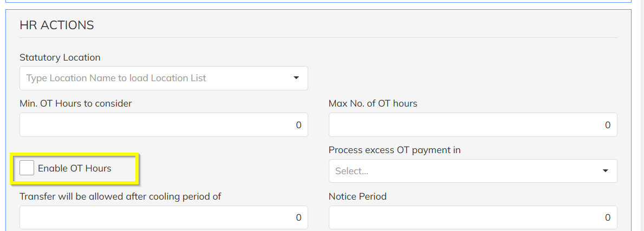
Task: Click the Enable OT Hours label text
Action: (75, 168)
